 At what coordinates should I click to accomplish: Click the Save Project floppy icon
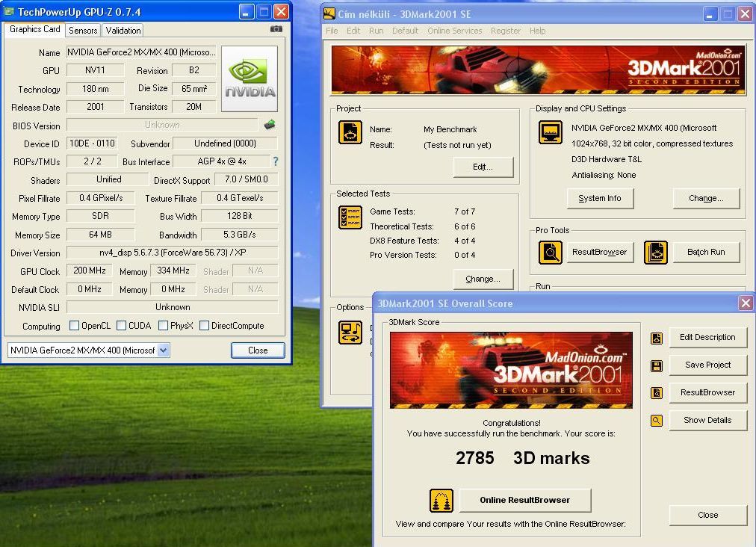coord(656,365)
